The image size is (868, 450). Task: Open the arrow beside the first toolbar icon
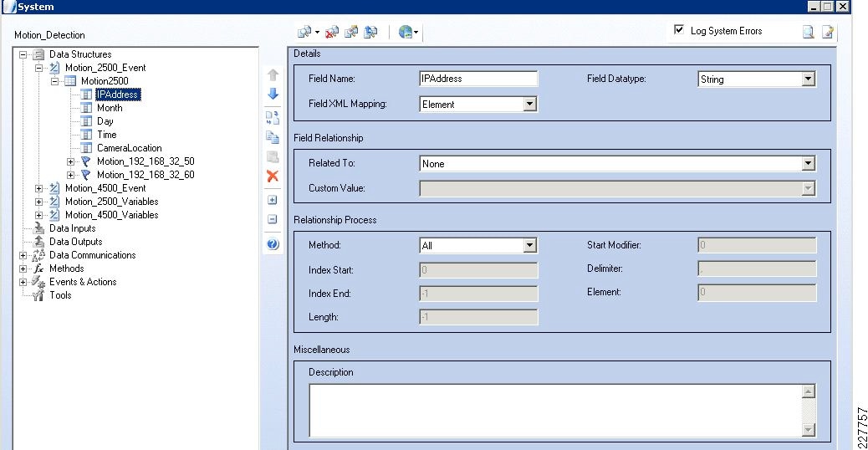[317, 32]
